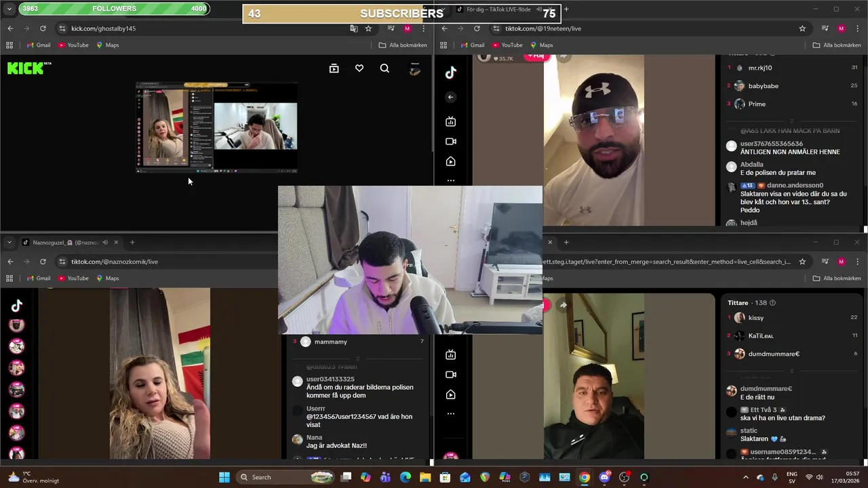Open Maps bookmark in naznozkomik window
This screenshot has height=488, width=868.
point(107,279)
